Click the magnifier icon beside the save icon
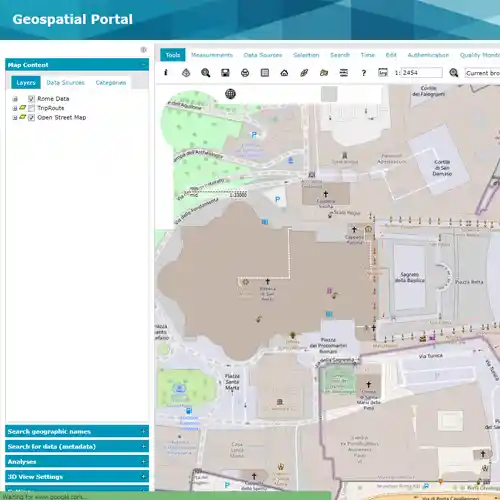Screen dimensions: 500x500 [206, 73]
